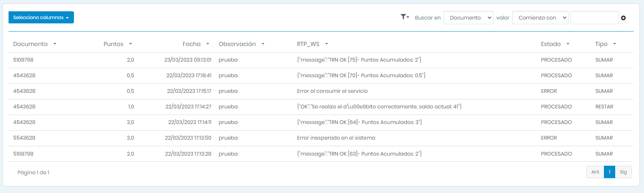The height and width of the screenshot is (193, 644).
Task: Open the Documento column sort arrow
Action: coord(55,44)
